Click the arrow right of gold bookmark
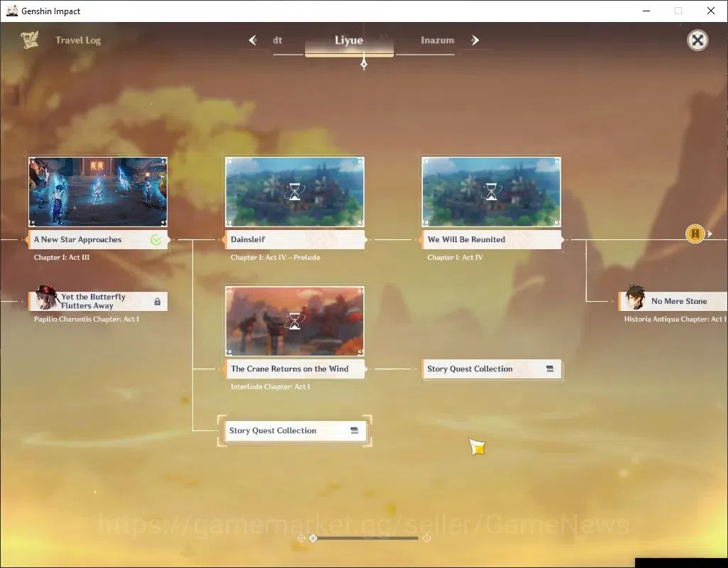Viewport: 728px width, 568px height. (x=710, y=234)
